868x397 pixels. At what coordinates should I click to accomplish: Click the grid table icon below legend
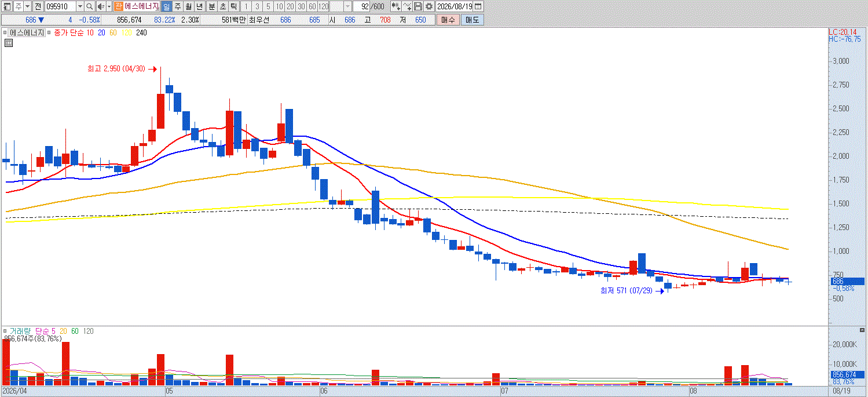click(9, 43)
